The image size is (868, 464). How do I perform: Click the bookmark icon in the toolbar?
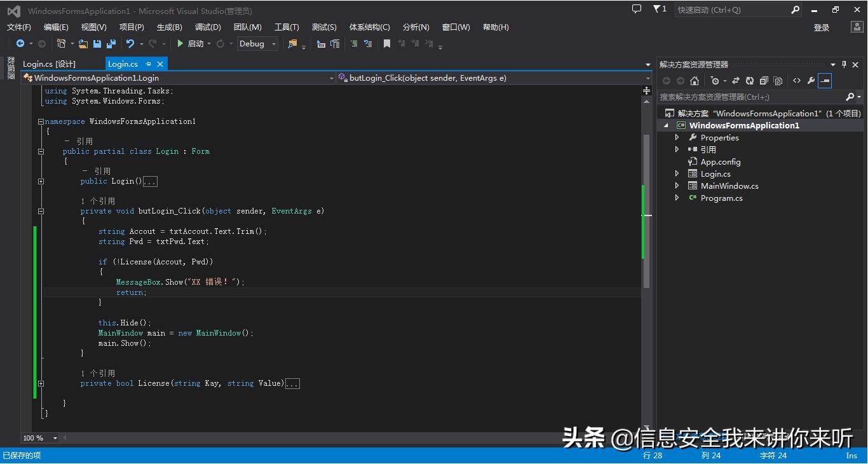pos(386,44)
